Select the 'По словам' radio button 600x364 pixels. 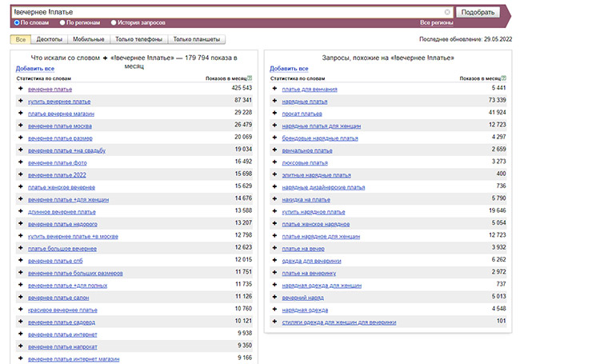(x=17, y=22)
